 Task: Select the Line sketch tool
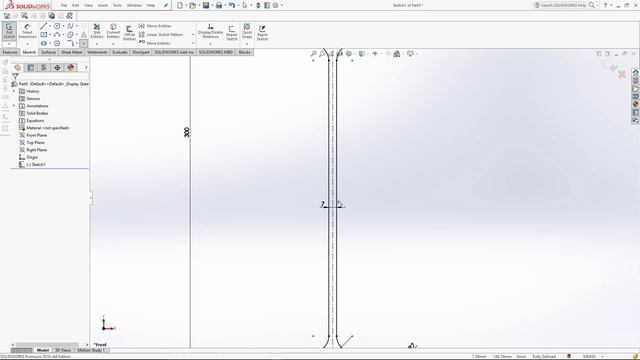(x=43, y=26)
